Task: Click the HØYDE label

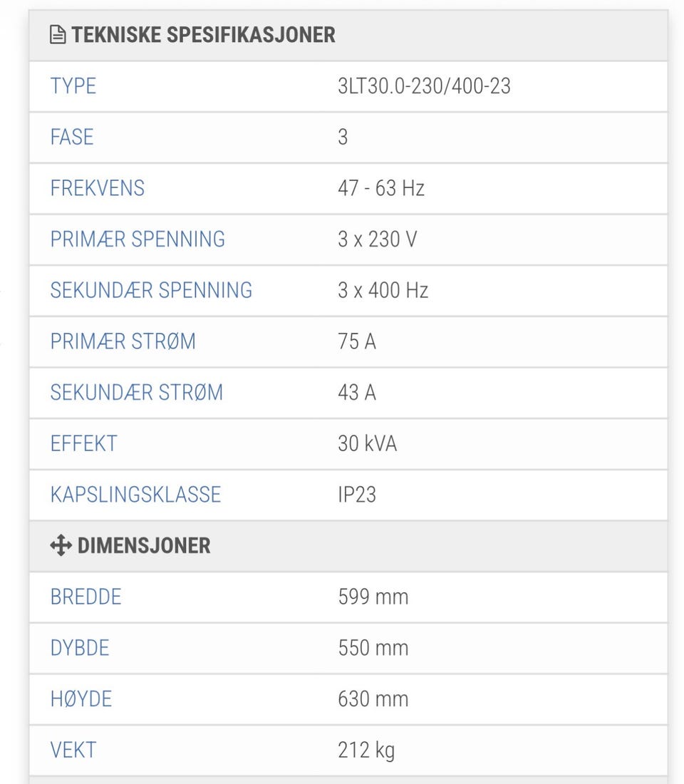Action: coord(81,699)
